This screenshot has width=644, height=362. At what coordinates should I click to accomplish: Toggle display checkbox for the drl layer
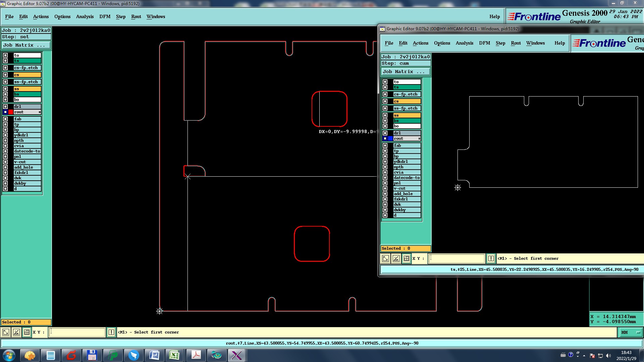(5, 107)
